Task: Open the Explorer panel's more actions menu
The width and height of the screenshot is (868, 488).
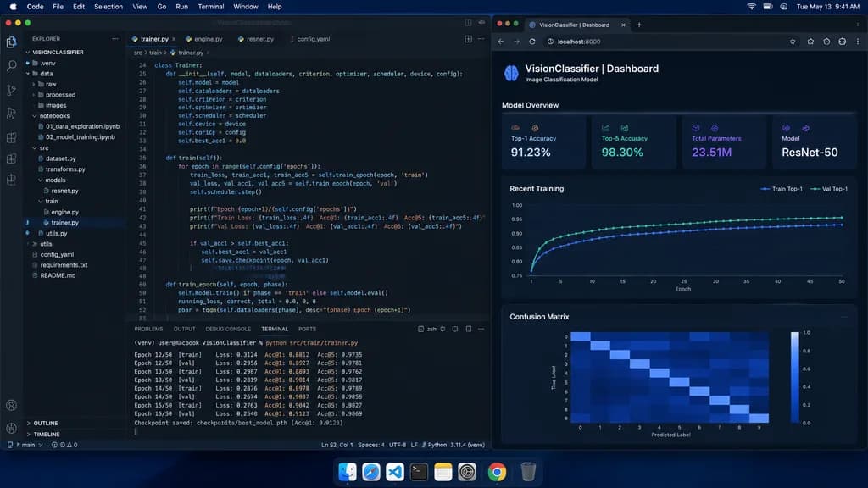Action: point(115,39)
